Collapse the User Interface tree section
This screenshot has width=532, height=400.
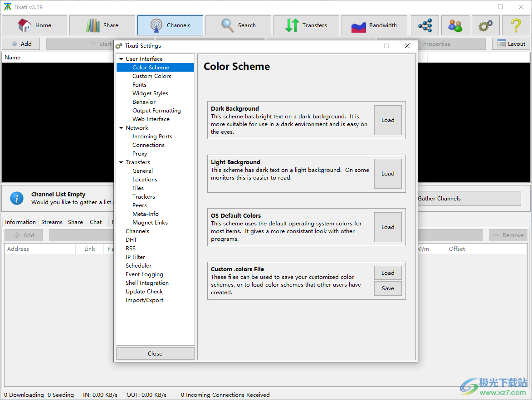point(121,59)
